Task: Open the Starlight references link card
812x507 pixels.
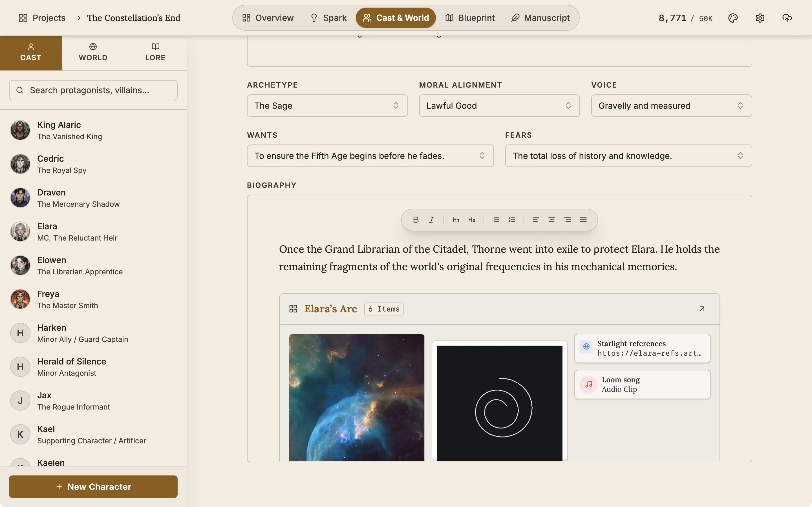Action: pos(642,348)
